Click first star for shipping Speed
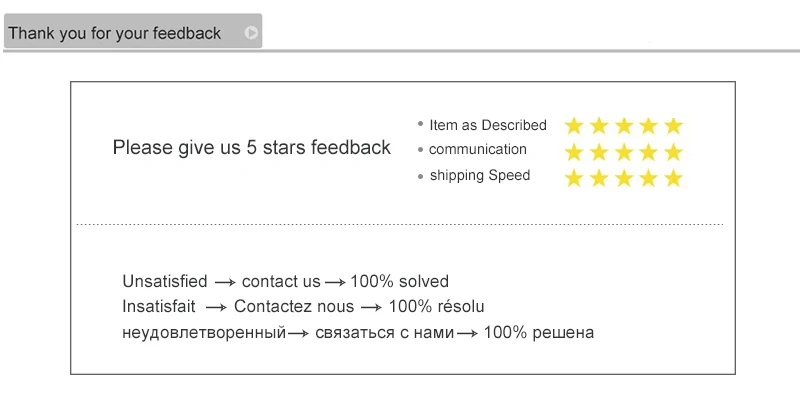The image size is (800, 400). (574, 178)
